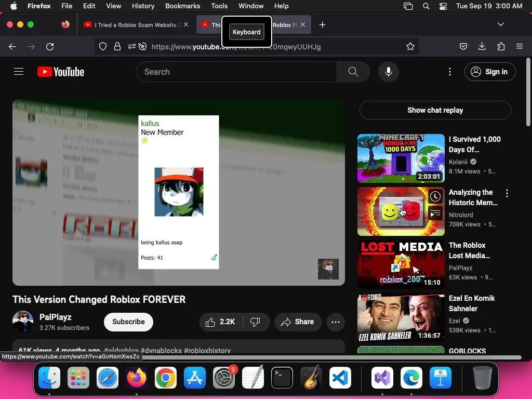This screenshot has width=532, height=399.
Task: Click the search magnifier button on YouTube
Action: click(x=353, y=72)
